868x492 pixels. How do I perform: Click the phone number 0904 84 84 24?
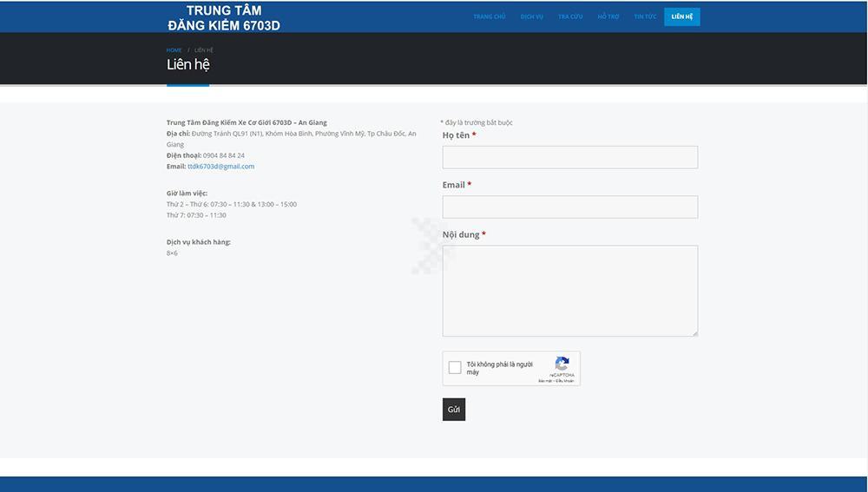point(224,155)
